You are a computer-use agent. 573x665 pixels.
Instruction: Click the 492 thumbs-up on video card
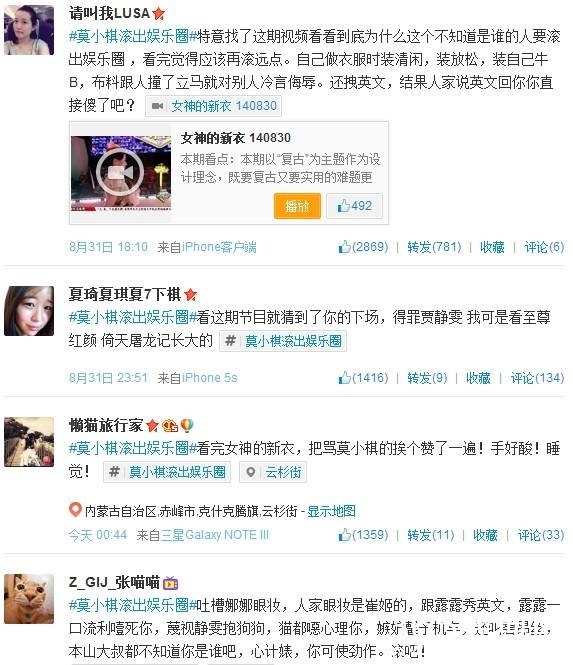[354, 206]
